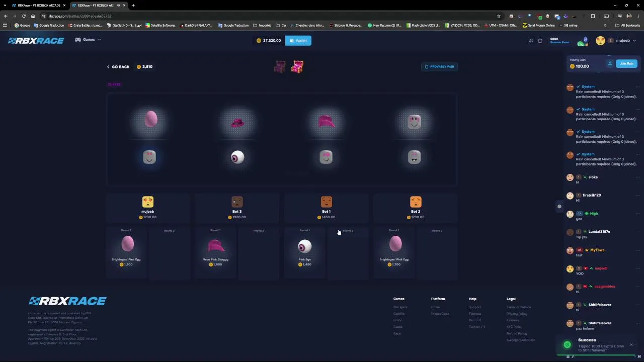Open the tab search dropdown arrow
Screen dimensions: 644x362
5,5
